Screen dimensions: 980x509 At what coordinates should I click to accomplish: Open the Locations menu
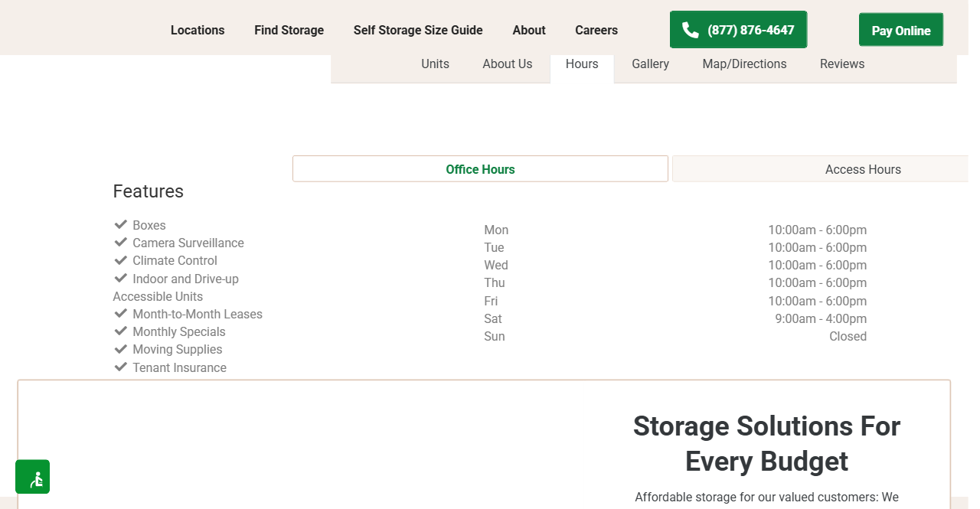(x=198, y=31)
